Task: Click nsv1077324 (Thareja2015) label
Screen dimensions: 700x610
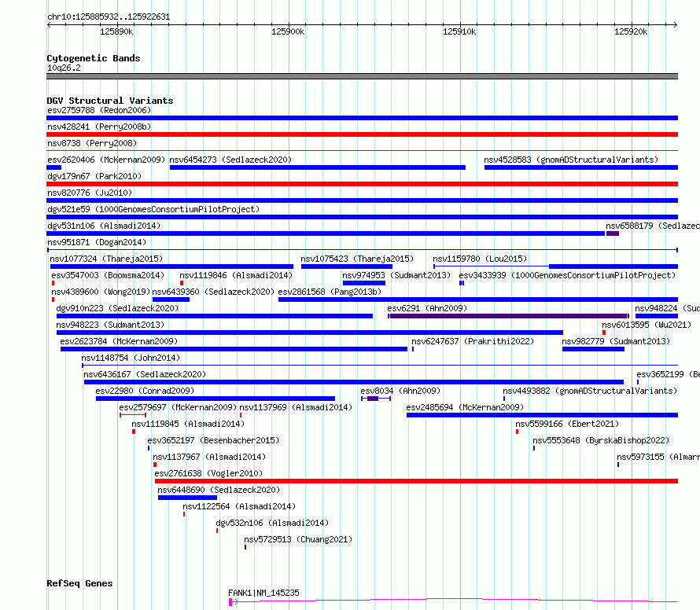Action: click(106, 259)
